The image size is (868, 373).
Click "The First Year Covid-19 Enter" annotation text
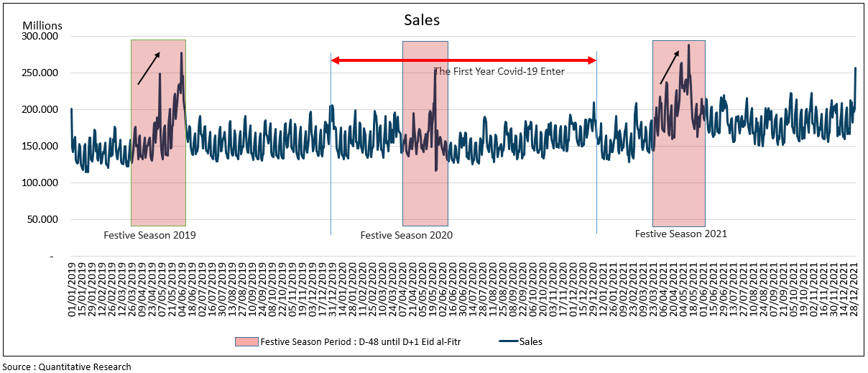pyautogui.click(x=499, y=71)
